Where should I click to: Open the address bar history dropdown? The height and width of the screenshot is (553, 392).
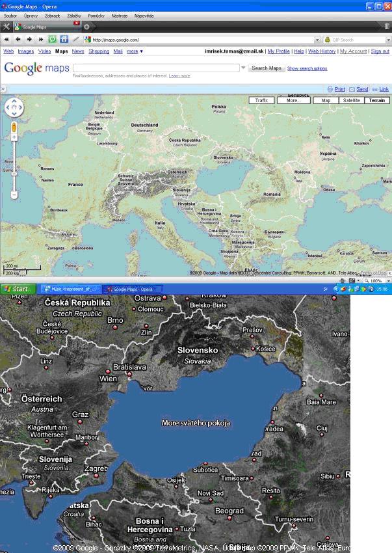point(317,40)
